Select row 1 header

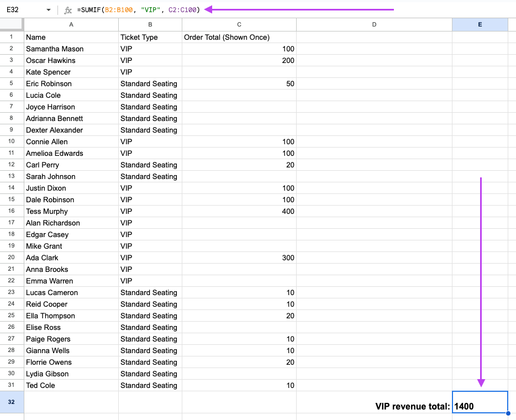coord(12,37)
